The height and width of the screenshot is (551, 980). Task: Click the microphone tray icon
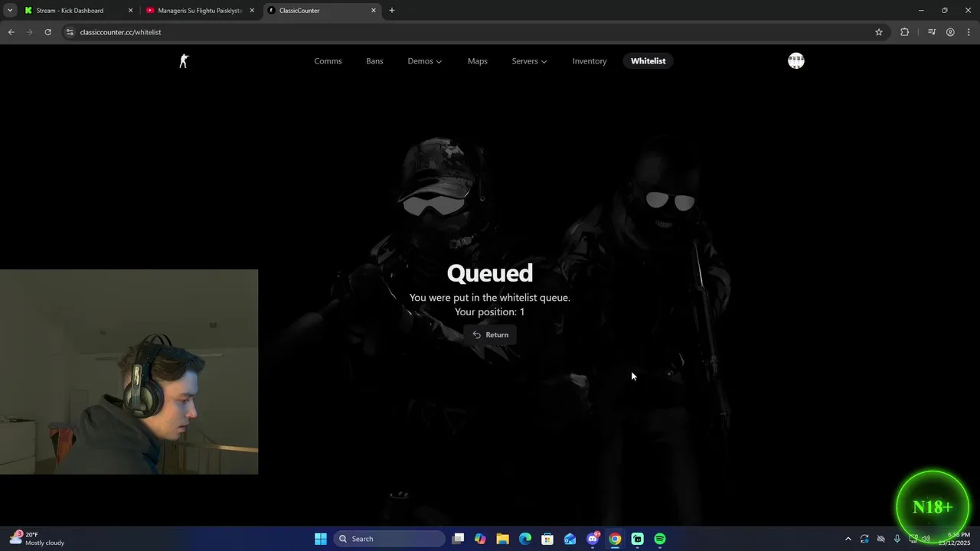pos(897,539)
